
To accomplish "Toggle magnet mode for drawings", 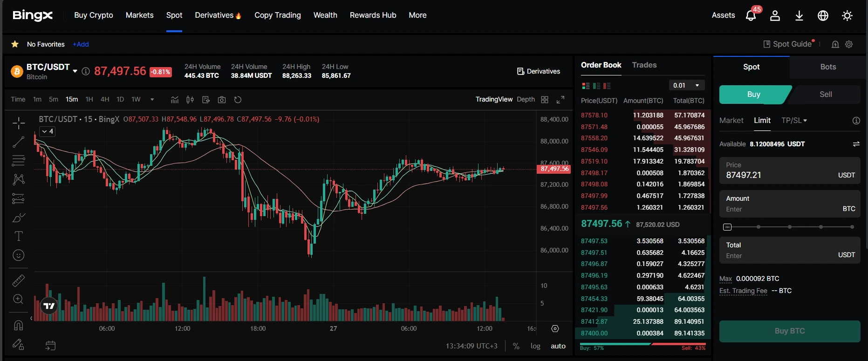I will [x=19, y=325].
